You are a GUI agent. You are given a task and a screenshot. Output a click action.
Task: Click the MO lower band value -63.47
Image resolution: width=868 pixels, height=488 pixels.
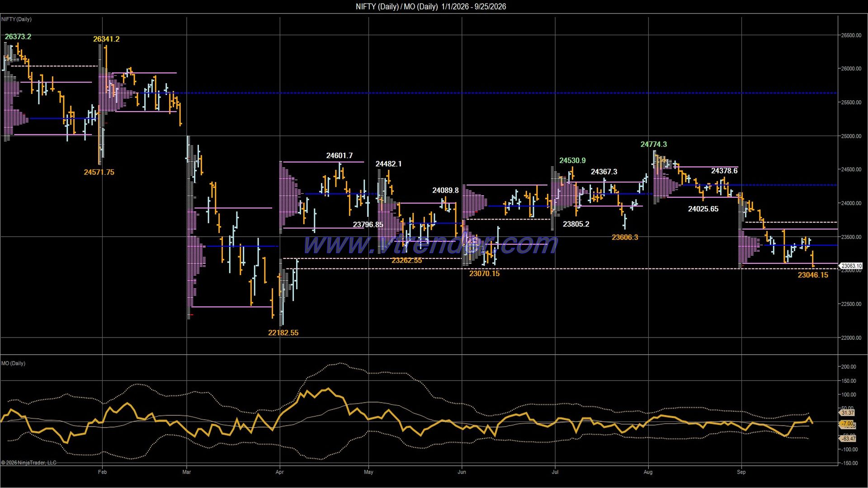point(848,439)
